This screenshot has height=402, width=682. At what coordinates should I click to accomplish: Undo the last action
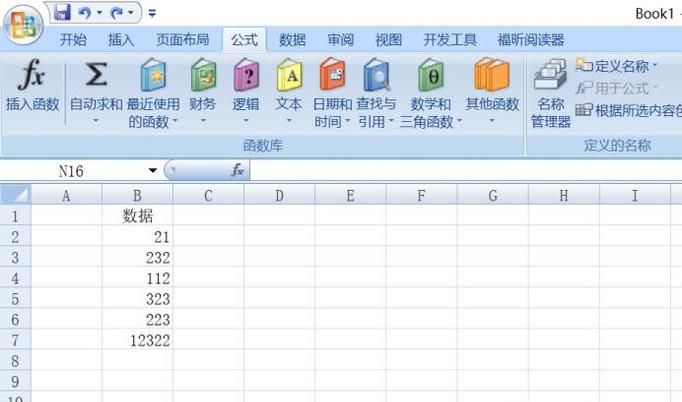pos(85,13)
